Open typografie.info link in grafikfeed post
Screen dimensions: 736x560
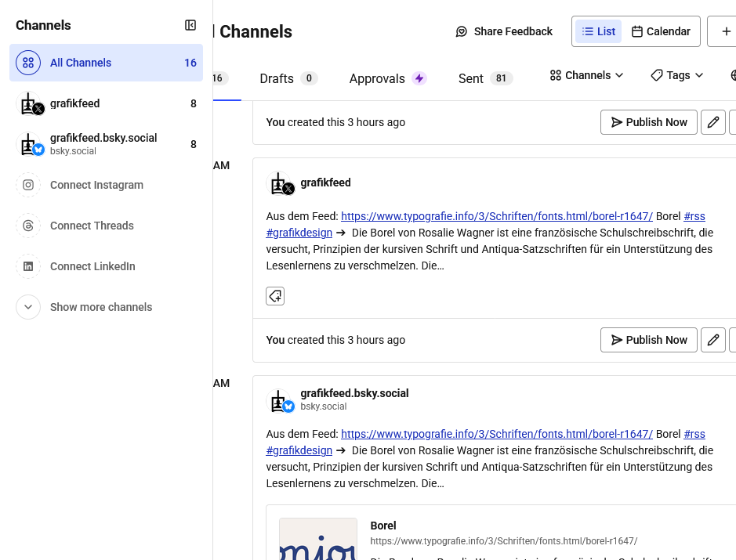pyautogui.click(x=497, y=216)
